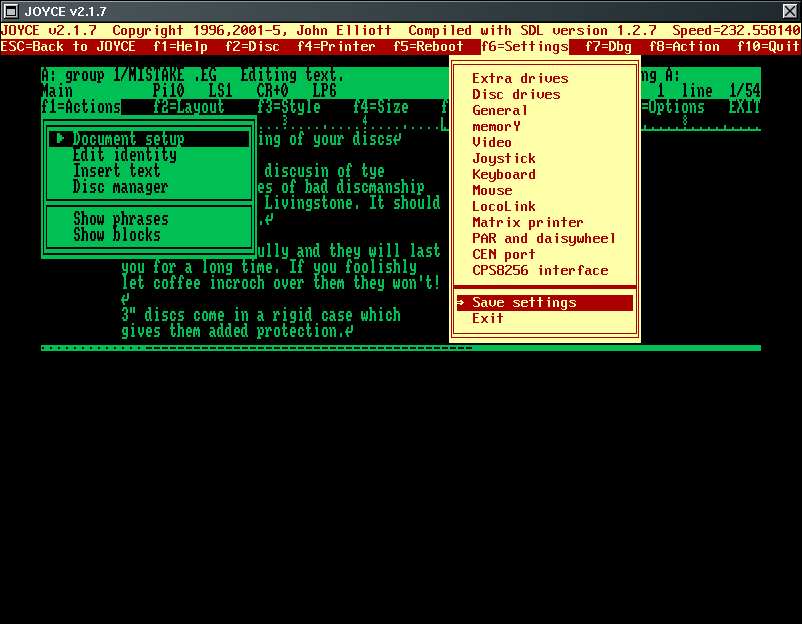The image size is (802, 624).
Task: Click f10=Quit in the top bar
Action: tap(768, 47)
